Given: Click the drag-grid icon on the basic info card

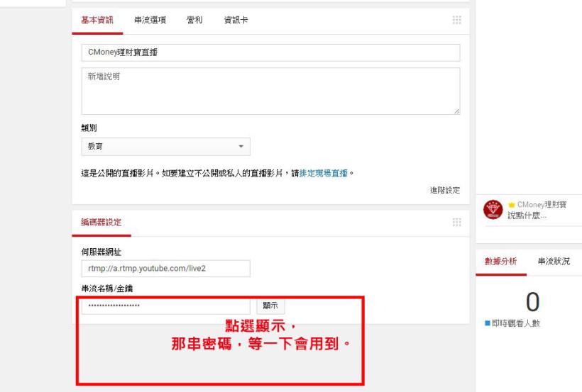Looking at the screenshot, I should pyautogui.click(x=457, y=20).
